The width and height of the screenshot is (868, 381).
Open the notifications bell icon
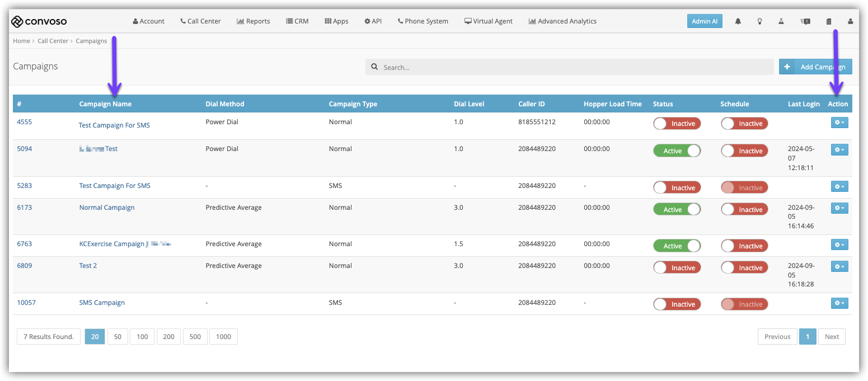pos(738,21)
